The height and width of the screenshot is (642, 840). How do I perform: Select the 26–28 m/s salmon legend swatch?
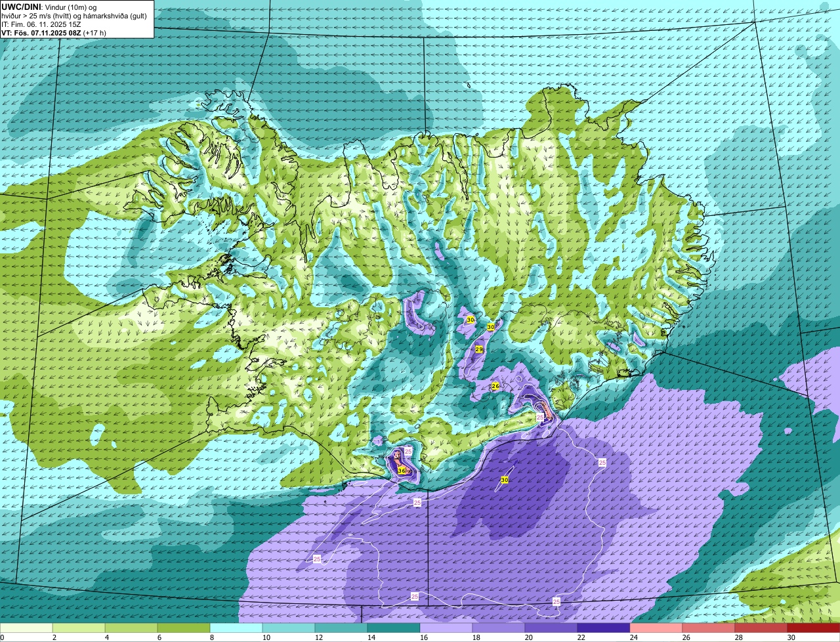(x=709, y=628)
